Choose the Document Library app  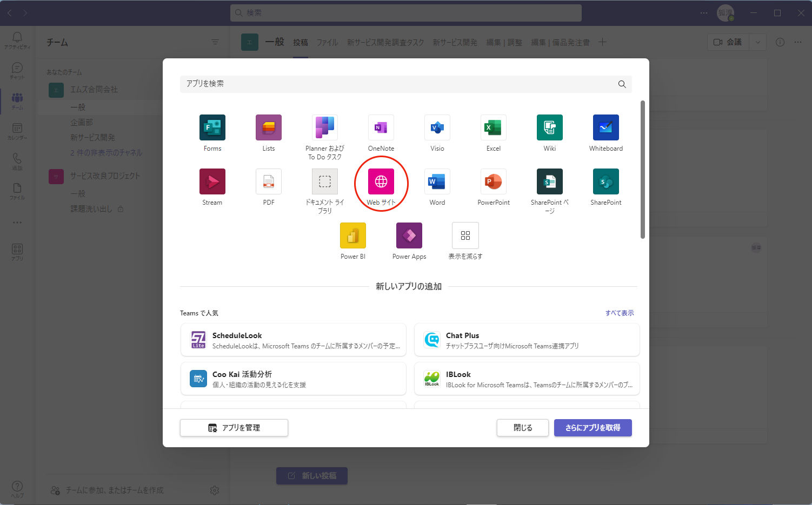point(325,181)
